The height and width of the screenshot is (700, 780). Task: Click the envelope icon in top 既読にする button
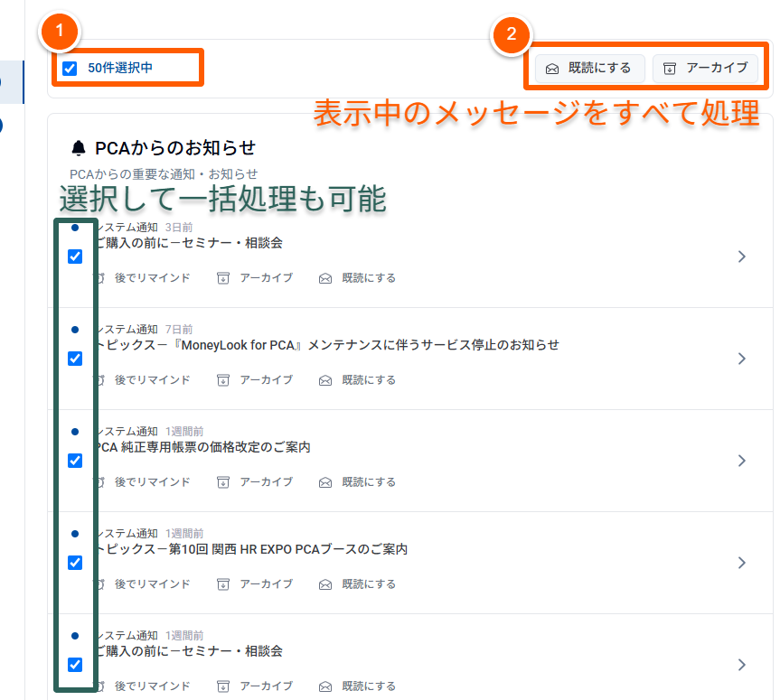(x=552, y=68)
